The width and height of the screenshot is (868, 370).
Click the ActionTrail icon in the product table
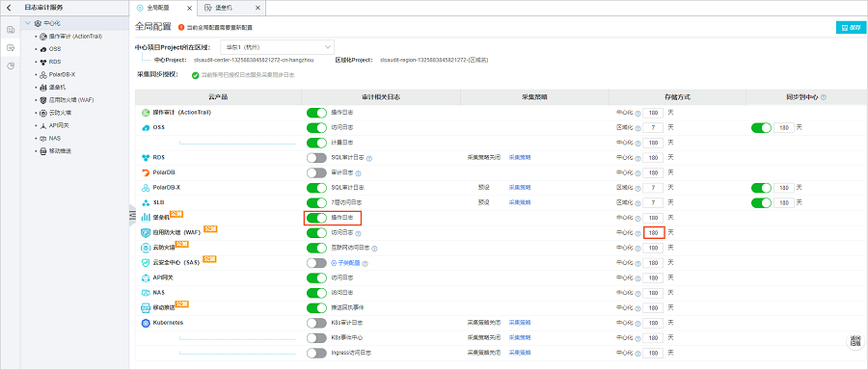(147, 113)
